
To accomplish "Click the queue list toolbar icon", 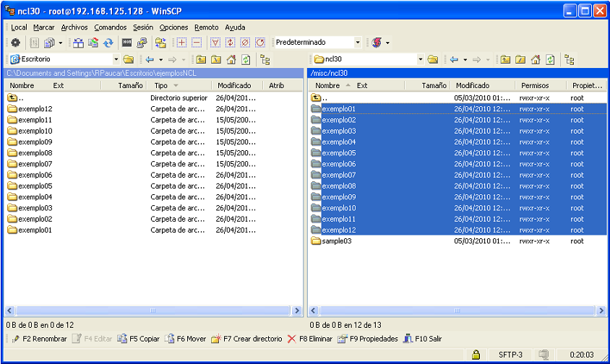I will [x=49, y=43].
